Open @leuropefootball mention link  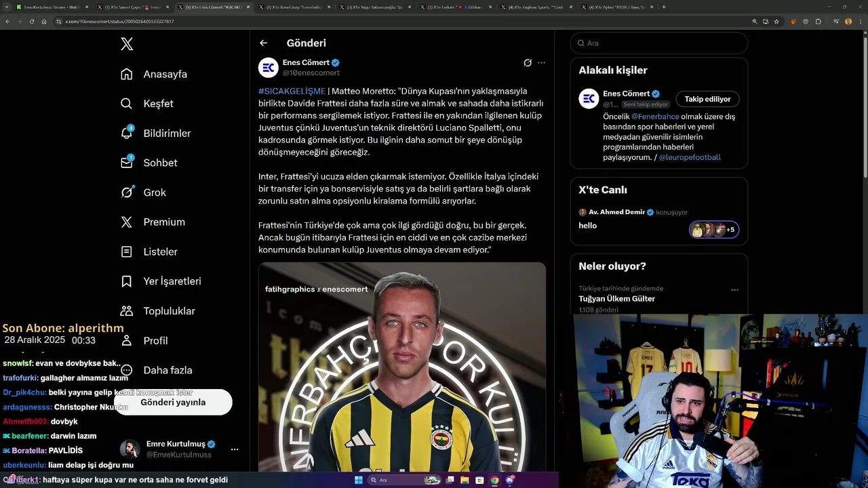(690, 157)
